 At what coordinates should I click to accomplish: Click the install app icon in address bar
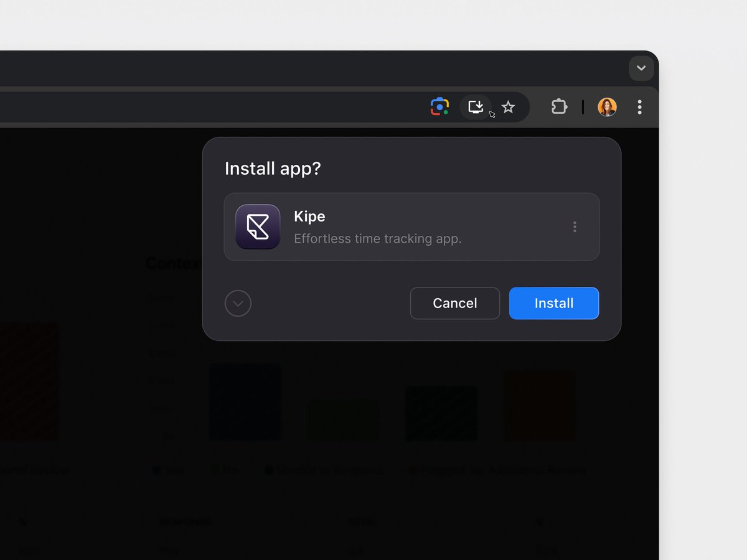[476, 107]
